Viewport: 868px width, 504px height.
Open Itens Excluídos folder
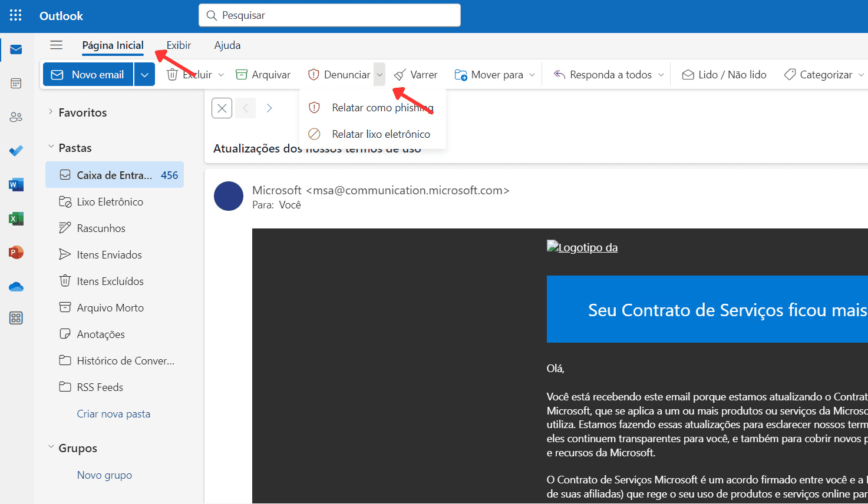114,281
